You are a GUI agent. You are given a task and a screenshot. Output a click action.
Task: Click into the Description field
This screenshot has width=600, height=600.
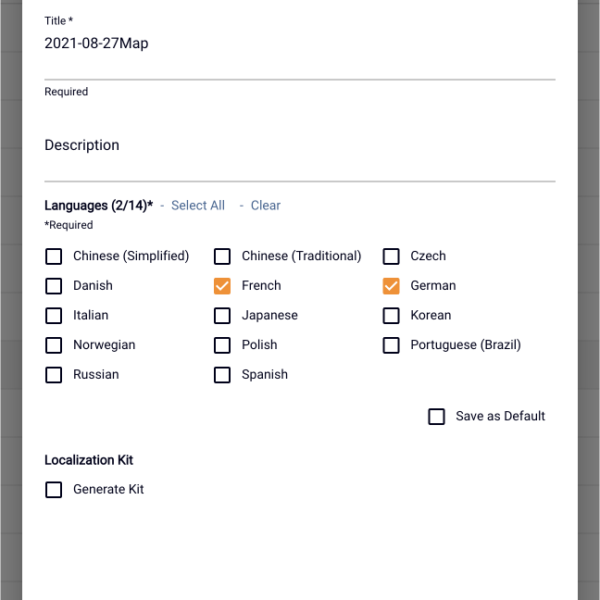click(300, 155)
